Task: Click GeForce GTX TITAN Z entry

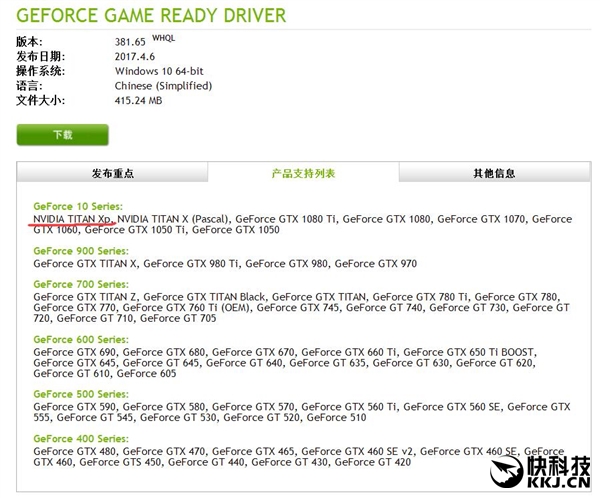Action: tap(85, 297)
